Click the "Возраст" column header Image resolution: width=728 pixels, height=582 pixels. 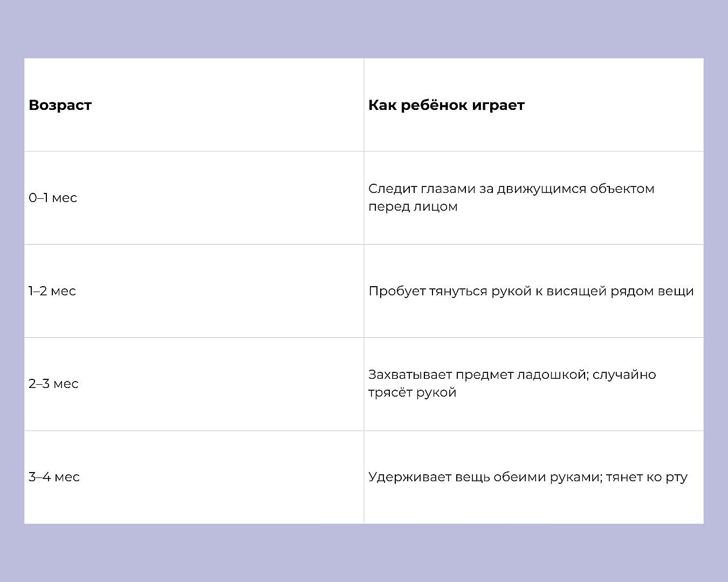pyautogui.click(x=60, y=105)
